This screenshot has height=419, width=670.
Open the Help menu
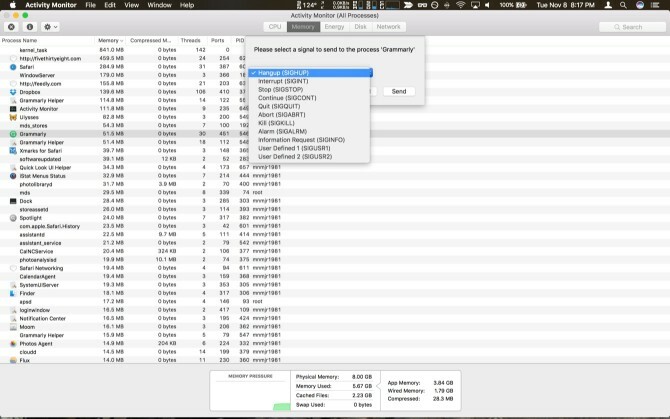(187, 5)
